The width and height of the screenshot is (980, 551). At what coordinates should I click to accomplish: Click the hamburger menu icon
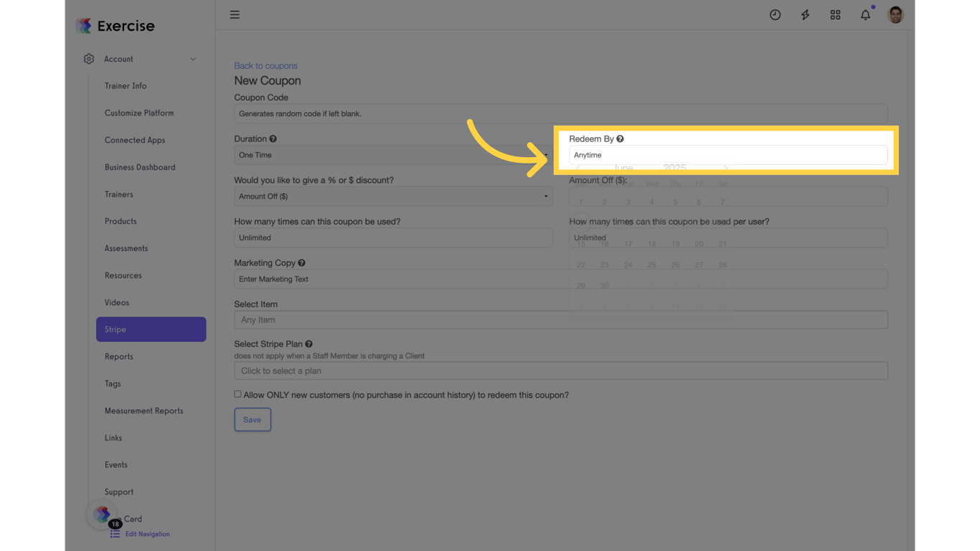pos(235,15)
